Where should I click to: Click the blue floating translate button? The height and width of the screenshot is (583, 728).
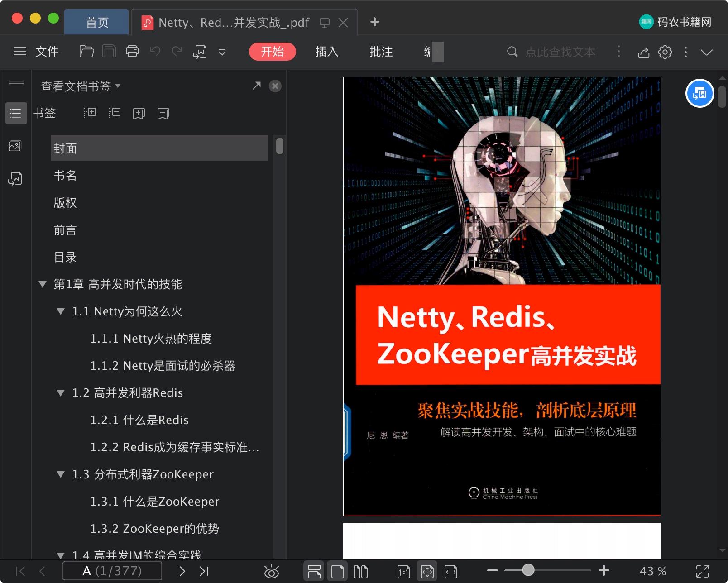(x=699, y=93)
